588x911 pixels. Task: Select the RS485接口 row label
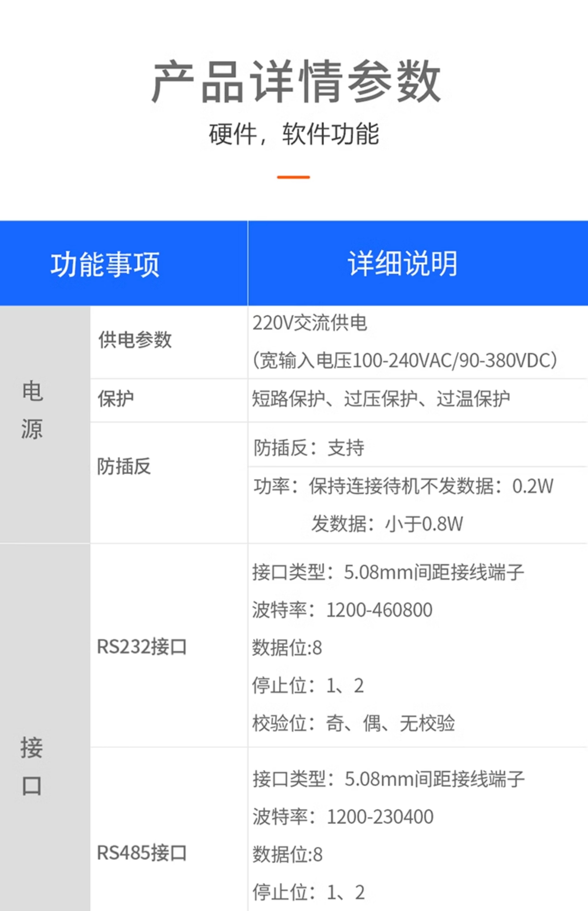click(x=142, y=853)
